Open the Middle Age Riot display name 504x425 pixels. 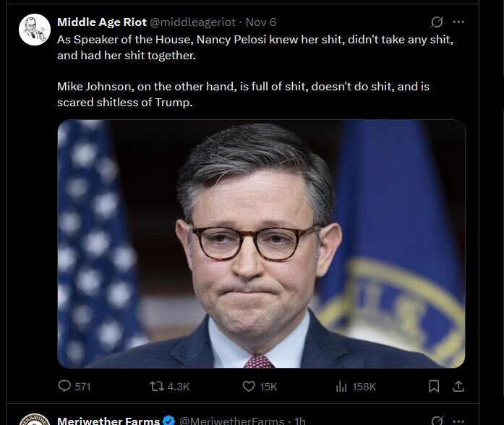(101, 22)
